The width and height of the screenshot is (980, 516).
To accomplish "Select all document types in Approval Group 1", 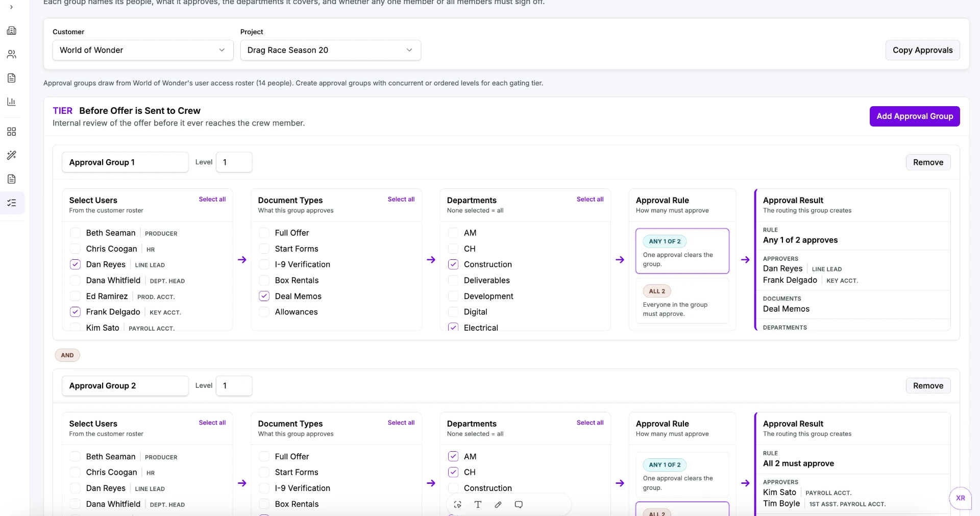I will [401, 200].
